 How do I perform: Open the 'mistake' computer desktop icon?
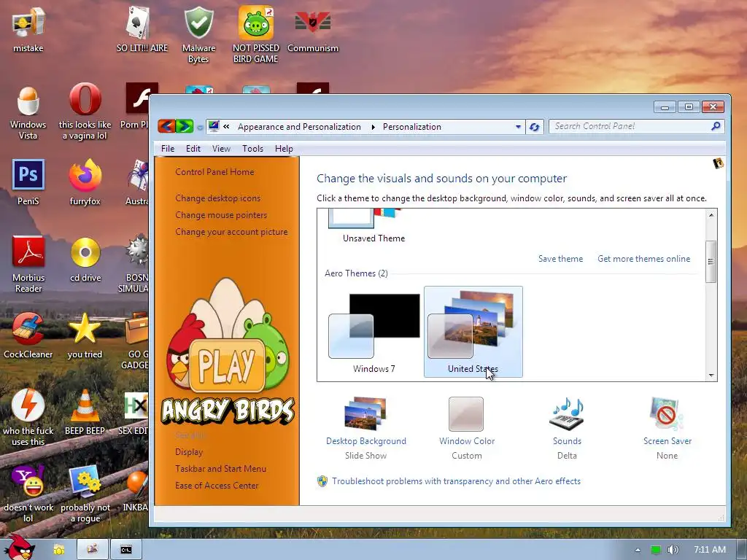point(28,29)
